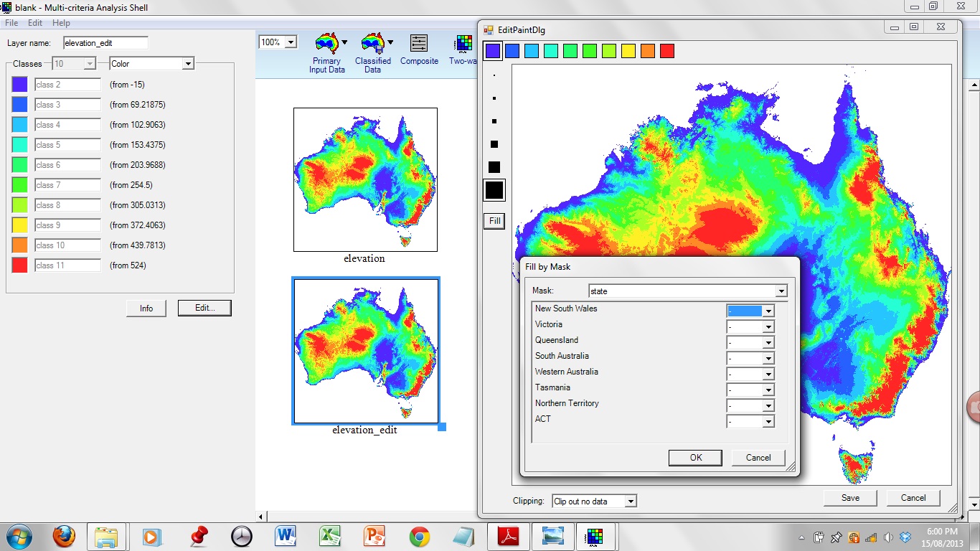Open the Help menu

coord(61,23)
